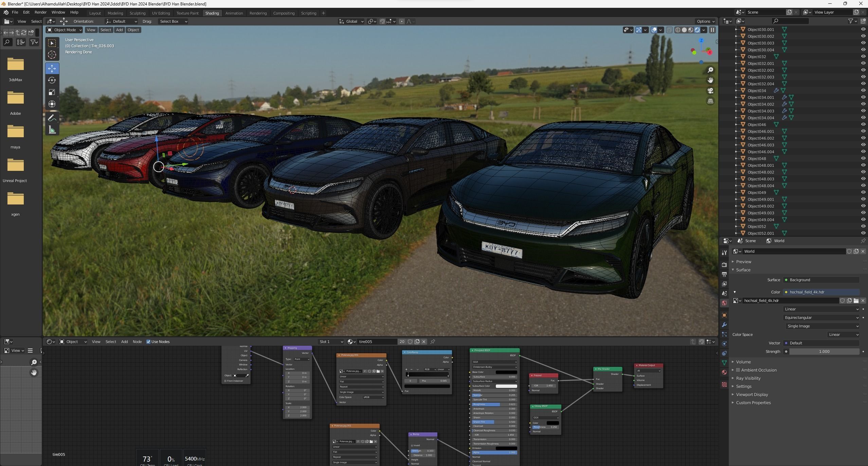This screenshot has width=868, height=466.
Task: Open the Modifier properties wrench tab
Action: [x=724, y=325]
